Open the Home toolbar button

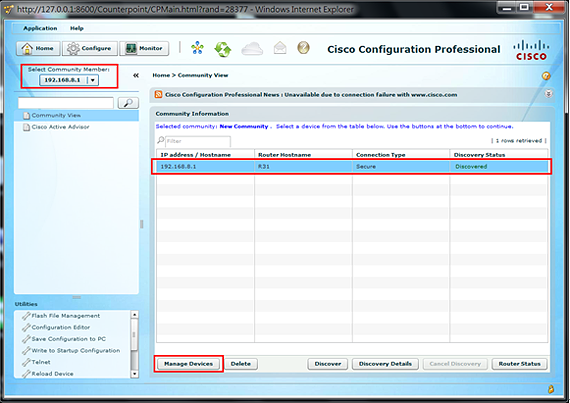(38, 48)
